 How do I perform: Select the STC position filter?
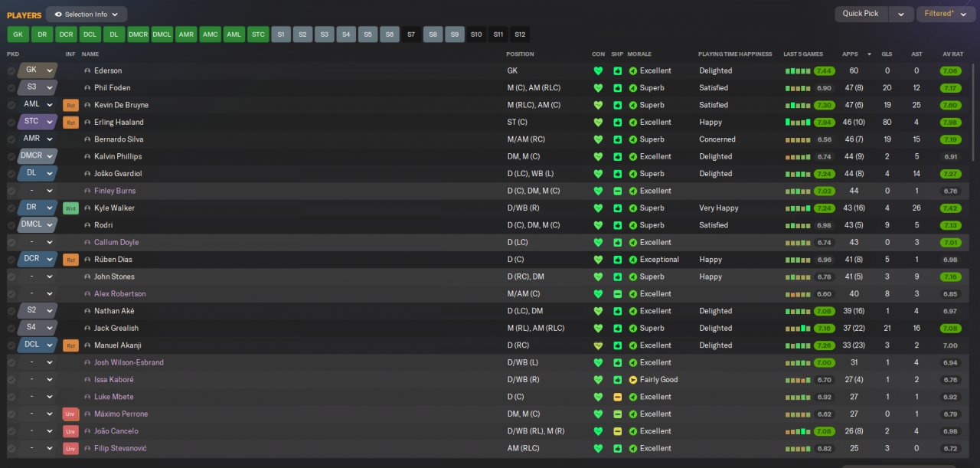(x=258, y=34)
